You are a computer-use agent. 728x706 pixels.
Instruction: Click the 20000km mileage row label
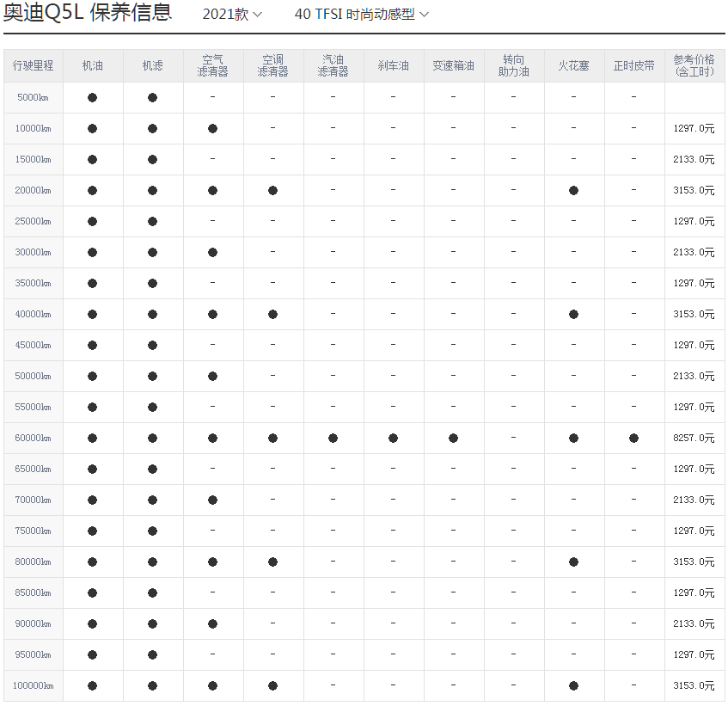(x=33, y=190)
